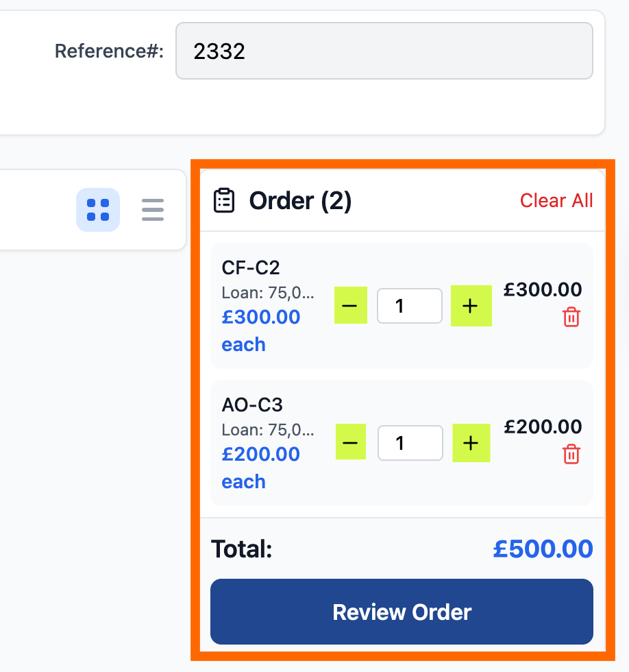
Task: Increase CF-C2 quantity with plus button
Action: [x=471, y=306]
